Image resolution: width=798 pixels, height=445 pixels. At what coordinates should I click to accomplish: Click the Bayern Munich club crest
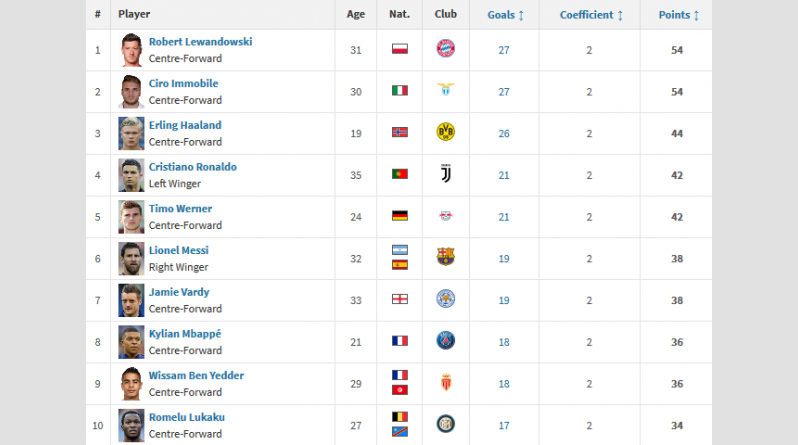point(445,49)
